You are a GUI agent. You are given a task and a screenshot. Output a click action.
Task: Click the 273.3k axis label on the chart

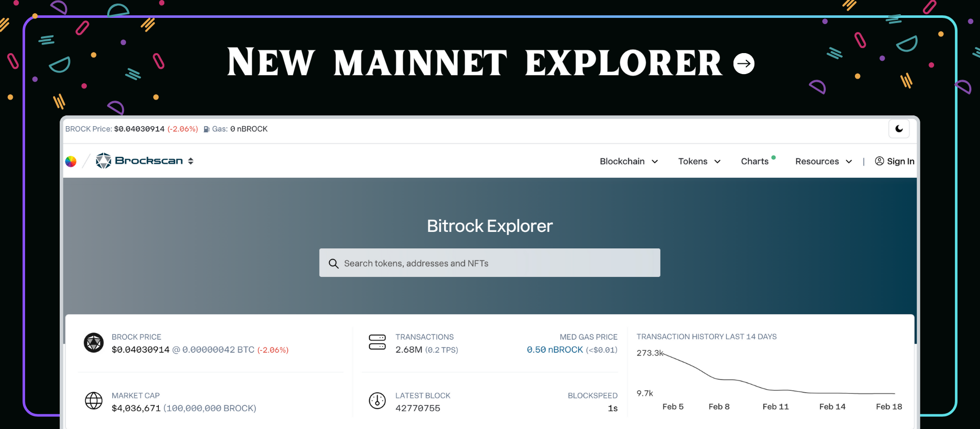(650, 353)
